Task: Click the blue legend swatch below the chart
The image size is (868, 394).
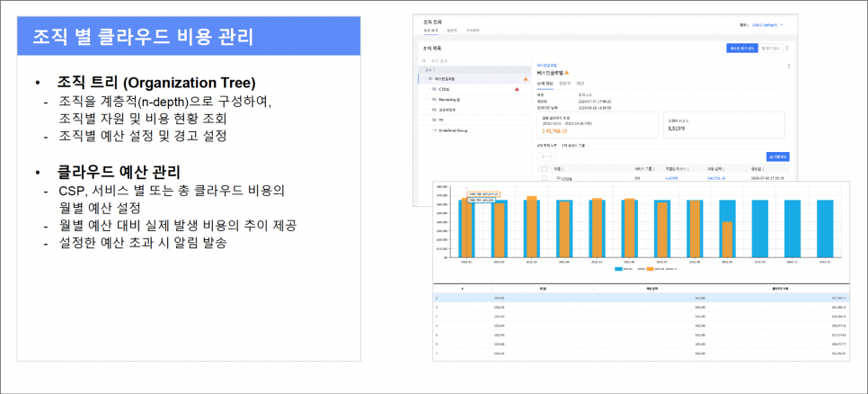Action: 618,269
